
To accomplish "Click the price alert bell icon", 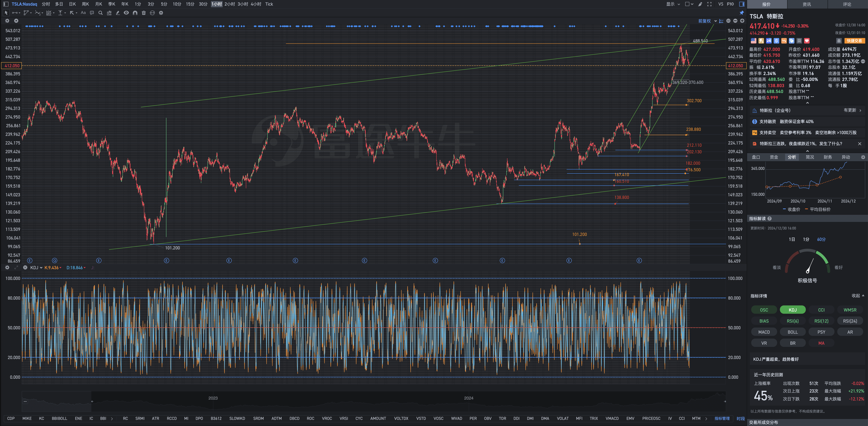I will click(839, 41).
